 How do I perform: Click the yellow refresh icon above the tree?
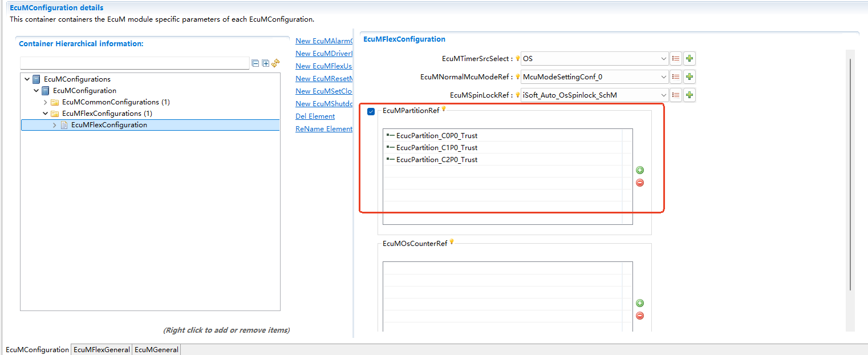[x=275, y=63]
